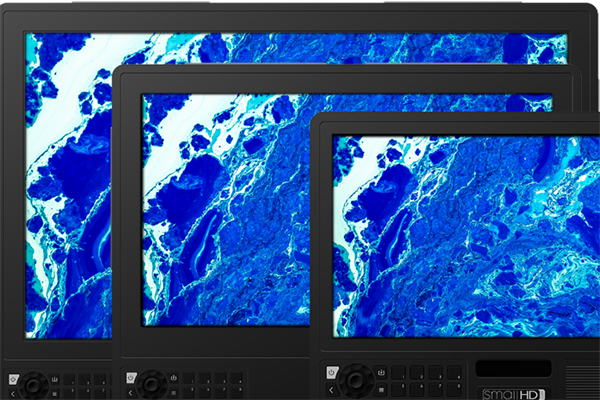Select function button 7 on the front monitor
This screenshot has height=400, width=600.
coord(435,390)
